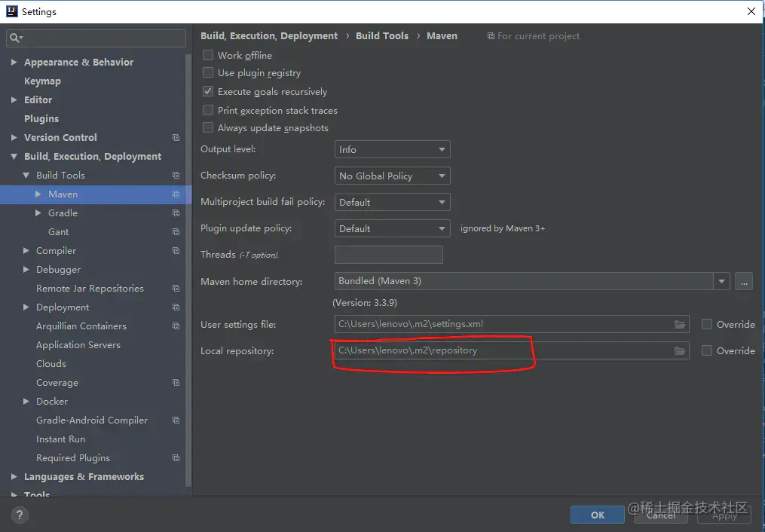765x532 pixels.
Task: Click 'For current project' label
Action: pos(538,35)
